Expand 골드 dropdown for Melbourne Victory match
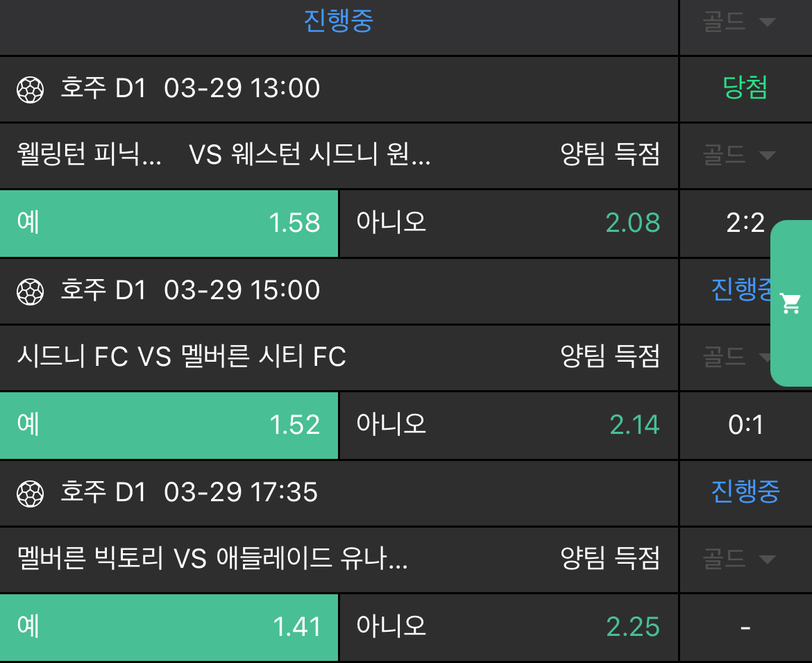The height and width of the screenshot is (663, 812). click(738, 560)
